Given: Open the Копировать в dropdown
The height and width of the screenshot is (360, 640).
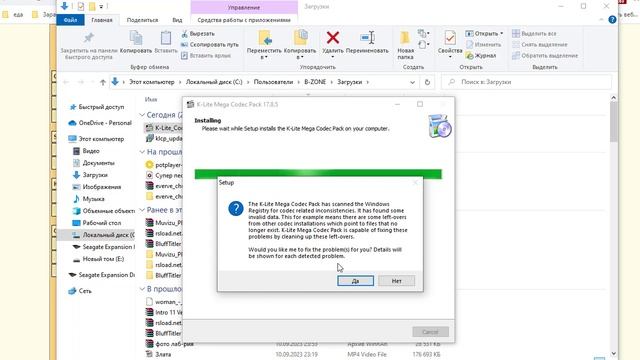Looking at the screenshot, I should (x=300, y=45).
